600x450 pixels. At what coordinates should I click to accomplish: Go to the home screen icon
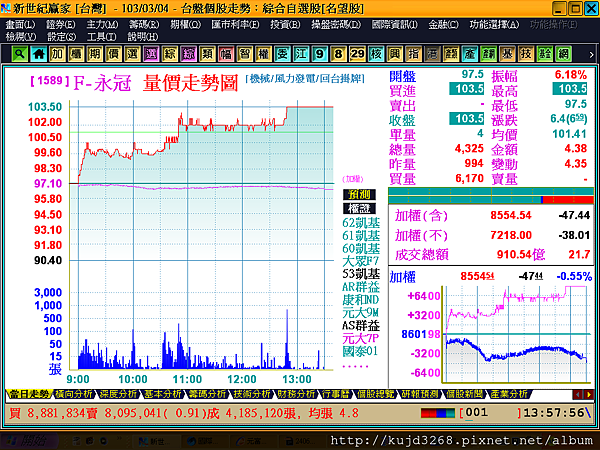coord(38,54)
